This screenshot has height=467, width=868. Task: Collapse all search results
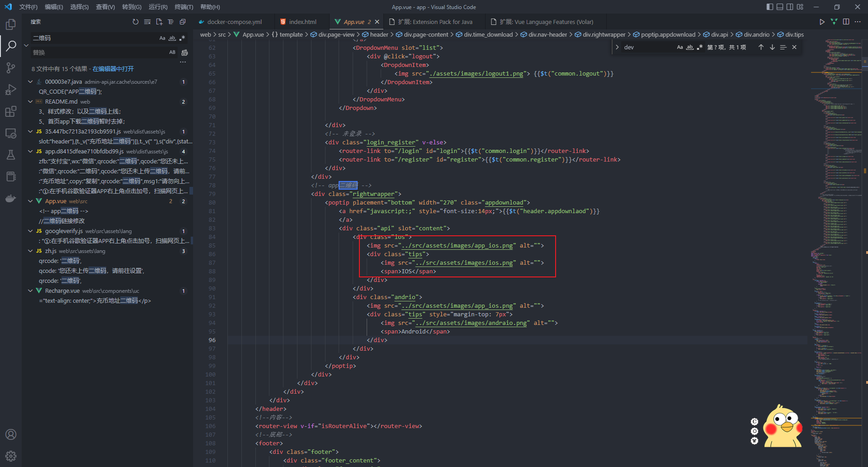pyautogui.click(x=183, y=22)
